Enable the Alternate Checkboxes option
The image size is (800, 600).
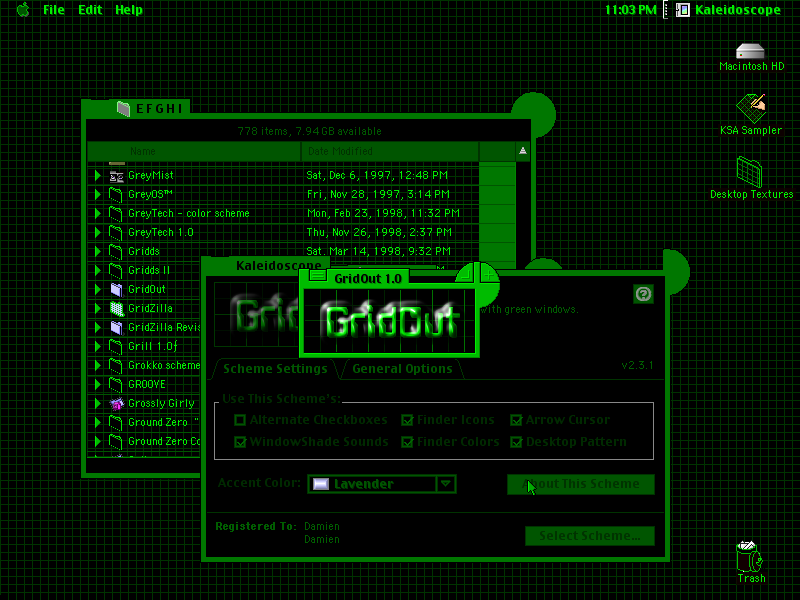coord(240,420)
